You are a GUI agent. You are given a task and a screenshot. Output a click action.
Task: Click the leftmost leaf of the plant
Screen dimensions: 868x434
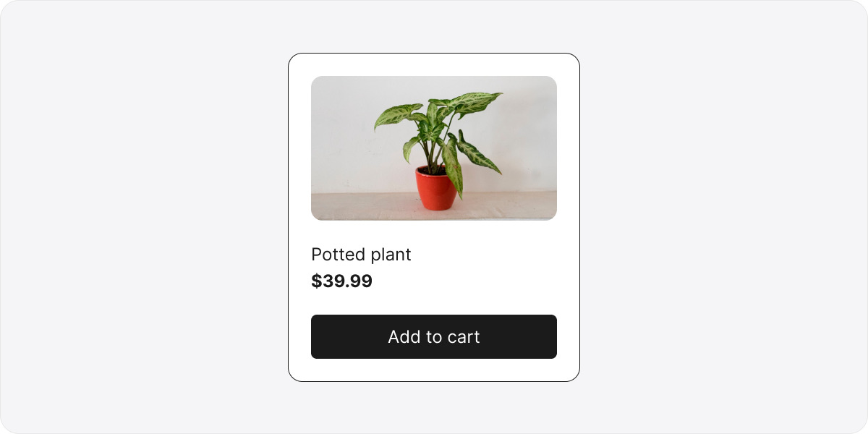coord(396,116)
